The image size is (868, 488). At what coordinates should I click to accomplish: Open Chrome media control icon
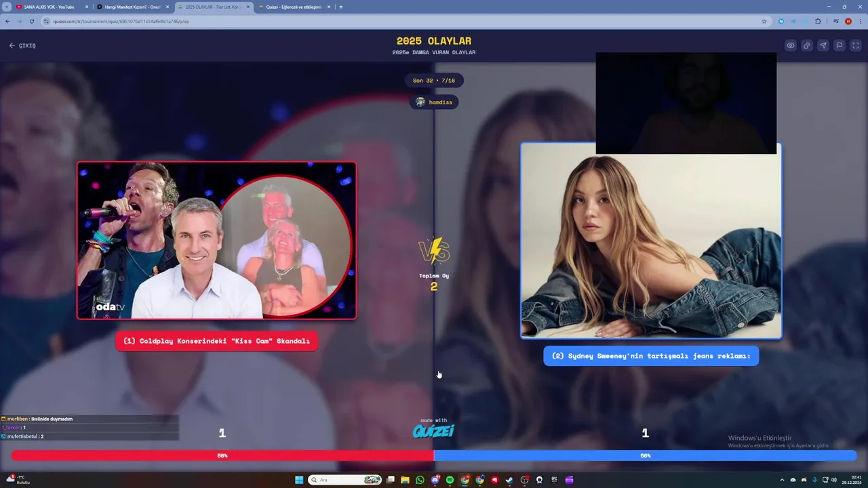coord(836,21)
